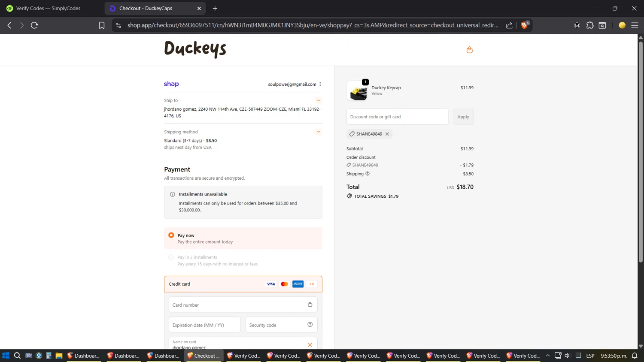Open the volume control in tray
Image resolution: width=644 pixels, height=362 pixels.
click(567, 356)
